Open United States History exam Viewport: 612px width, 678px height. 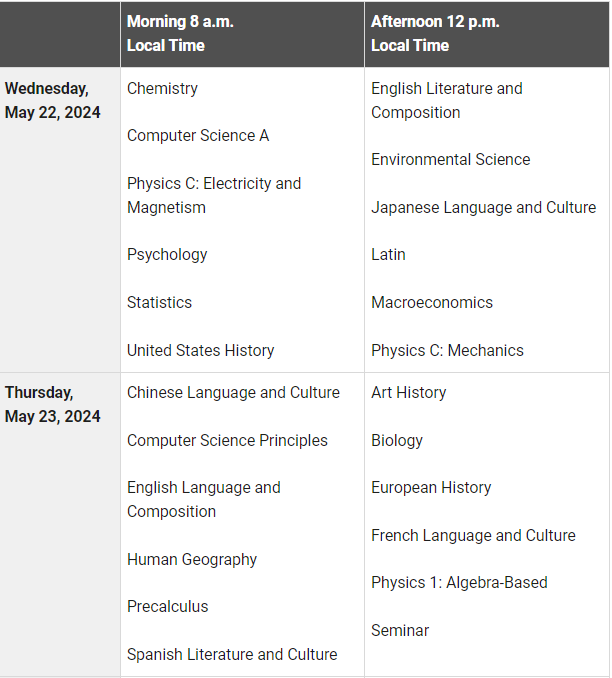tap(200, 351)
